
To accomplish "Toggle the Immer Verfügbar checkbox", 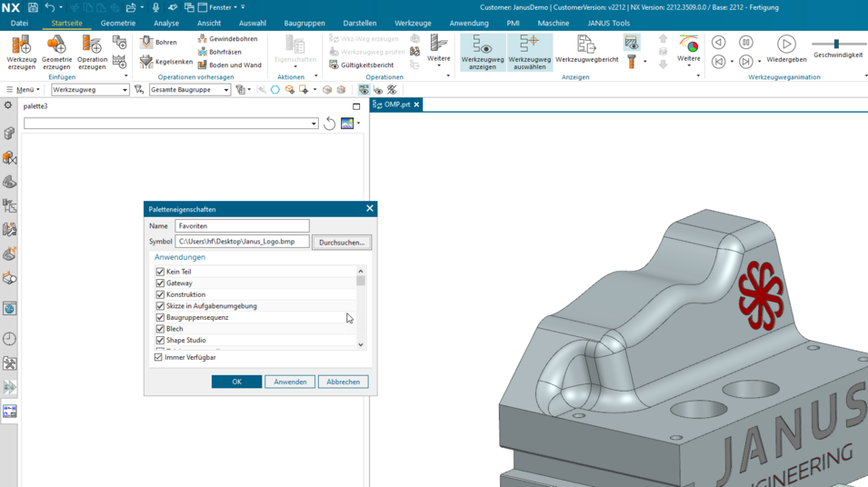I will 158,357.
